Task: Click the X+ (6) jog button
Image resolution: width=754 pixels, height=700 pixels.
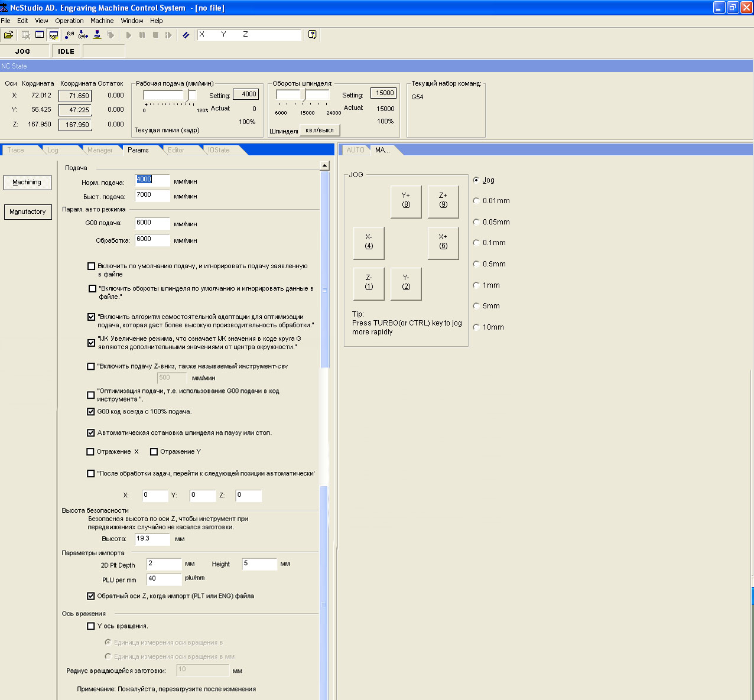Action: pyautogui.click(x=443, y=243)
